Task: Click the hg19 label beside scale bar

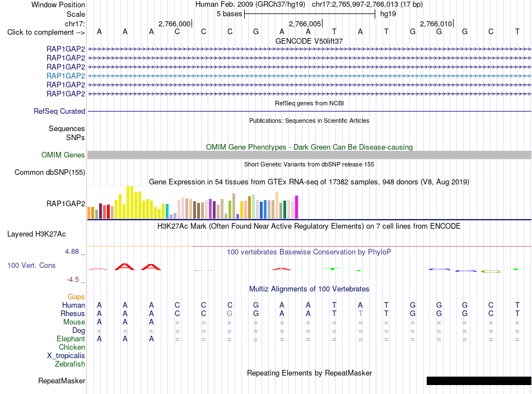Action: point(388,14)
